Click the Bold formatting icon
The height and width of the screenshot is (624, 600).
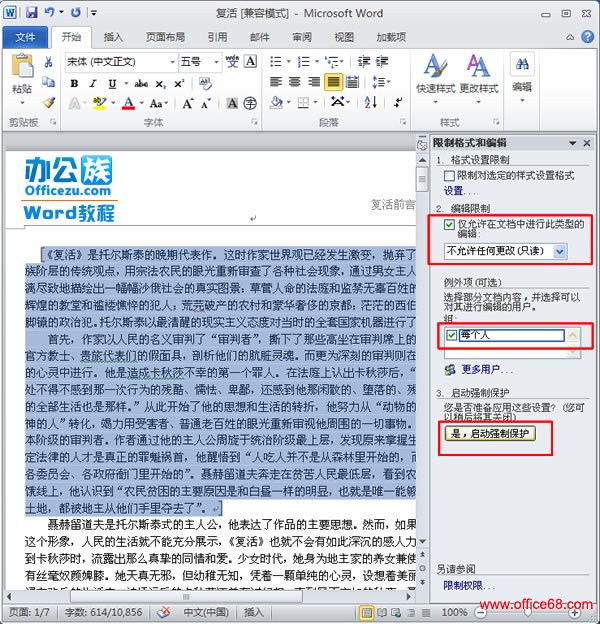point(73,82)
